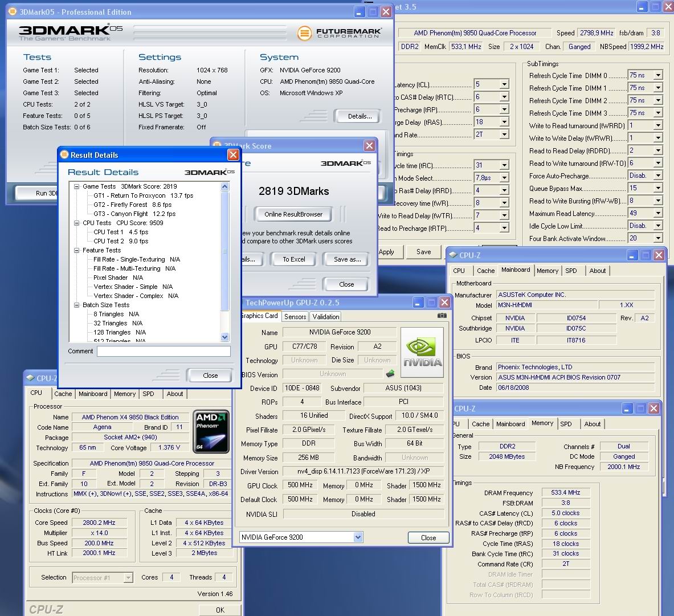This screenshot has height=616, width=674.
Task: Click the Result Details scrollbar up arrow
Action: tap(225, 186)
